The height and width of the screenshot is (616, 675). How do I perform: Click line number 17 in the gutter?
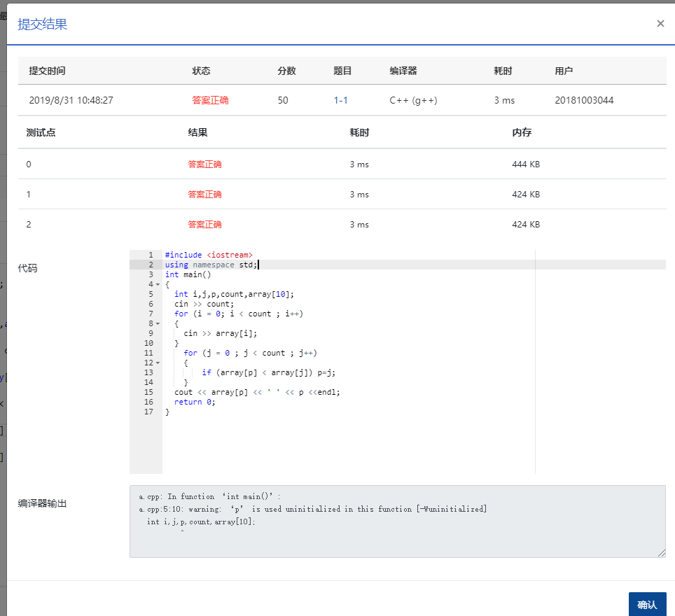point(148,412)
